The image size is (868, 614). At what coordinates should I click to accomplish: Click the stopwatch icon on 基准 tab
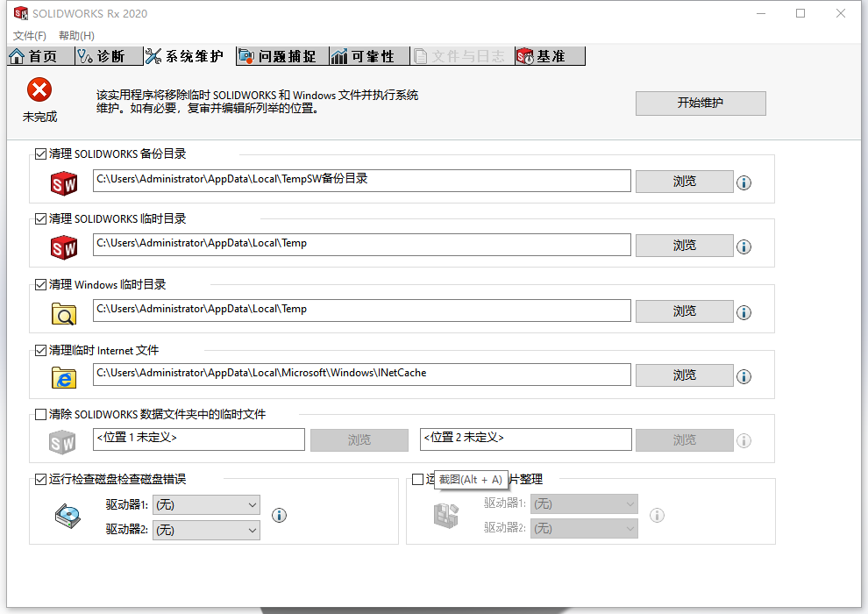coord(525,56)
